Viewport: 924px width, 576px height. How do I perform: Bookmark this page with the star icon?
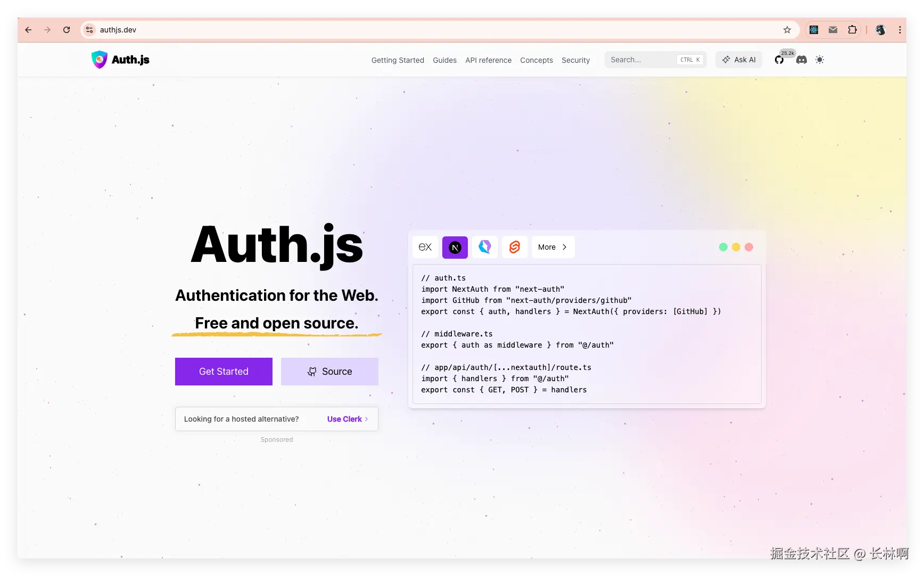(x=787, y=30)
